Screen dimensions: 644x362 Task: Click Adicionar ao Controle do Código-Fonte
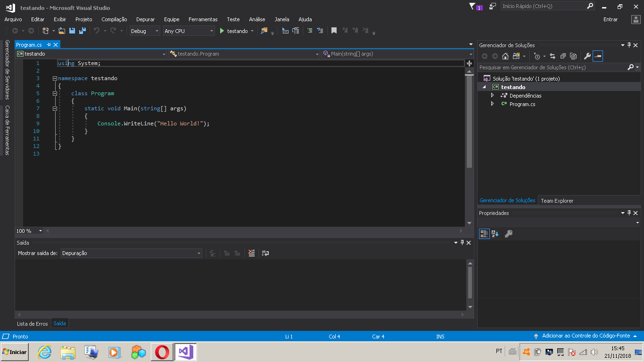[586, 336]
